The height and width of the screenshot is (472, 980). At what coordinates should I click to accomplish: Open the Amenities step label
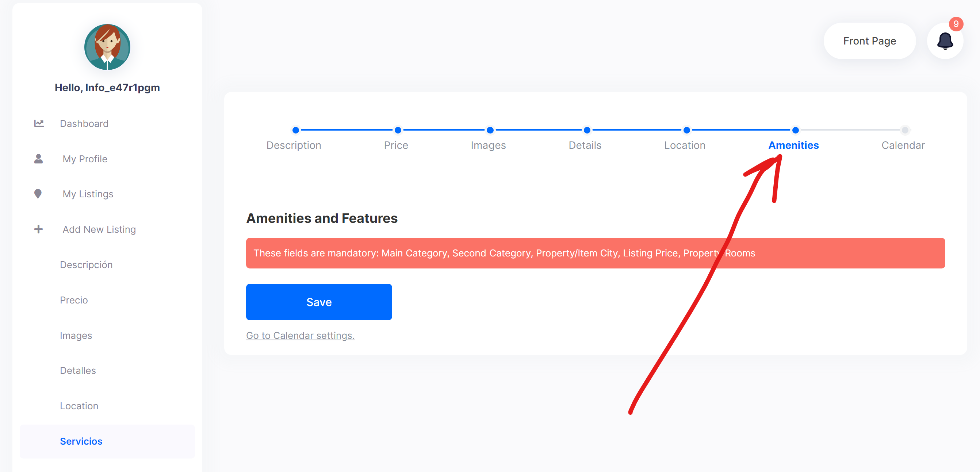coord(793,145)
